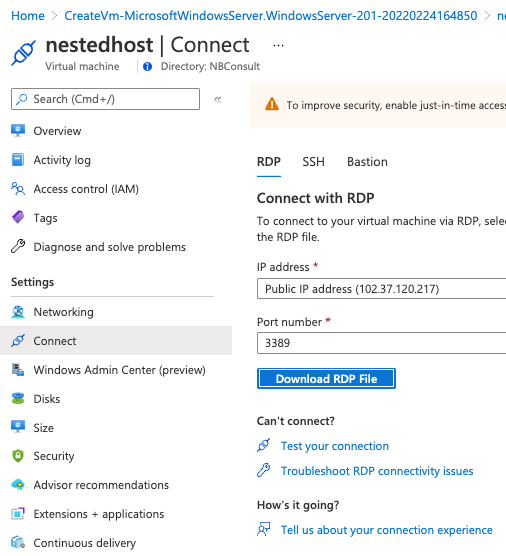This screenshot has width=506, height=556.
Task: Click the Advisor recommendations cloud icon
Action: point(18,485)
